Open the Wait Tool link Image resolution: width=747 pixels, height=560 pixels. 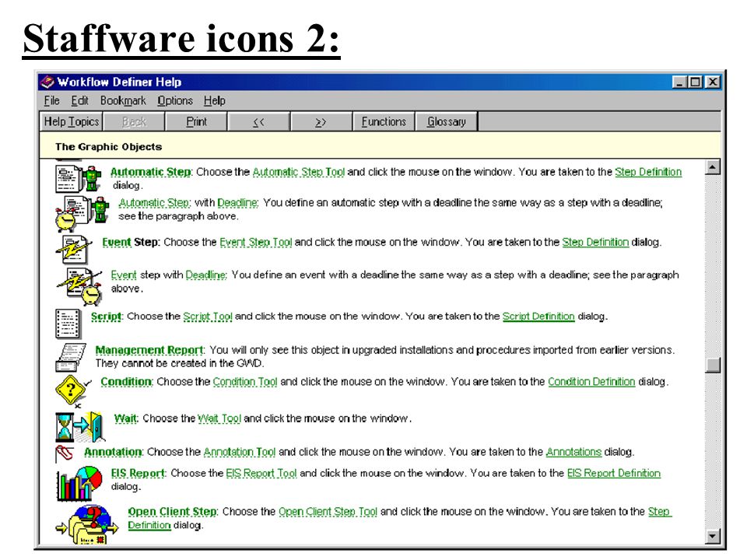point(219,418)
